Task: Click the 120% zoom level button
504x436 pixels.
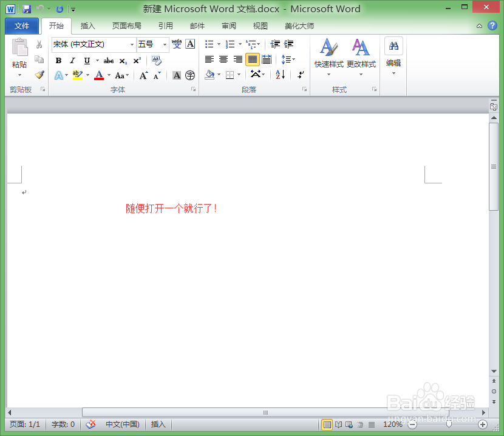Action: click(393, 424)
